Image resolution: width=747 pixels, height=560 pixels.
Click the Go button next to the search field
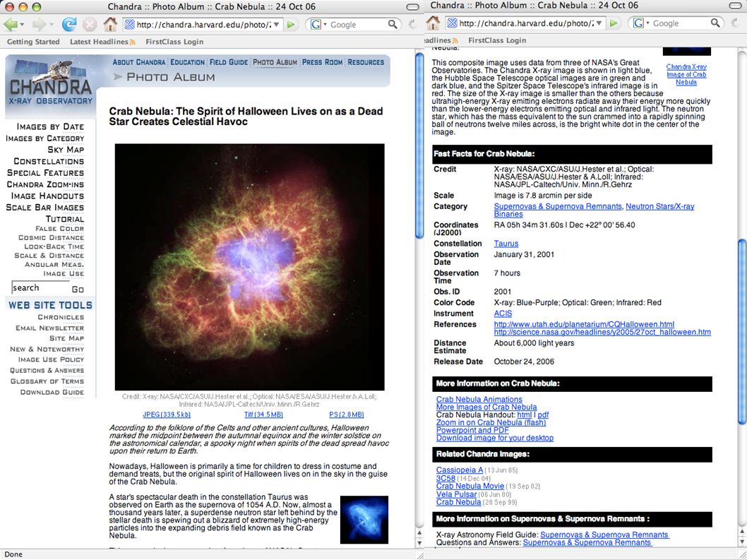tap(78, 289)
